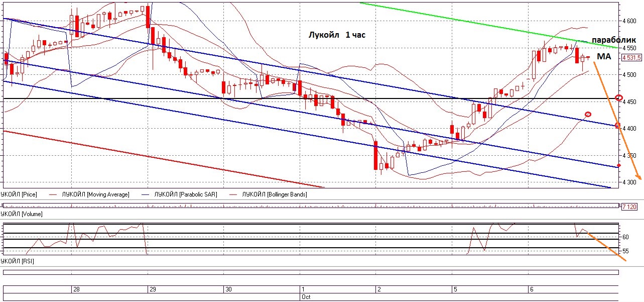The image size is (644, 302).
Task: Click date 5 on the time axis
Action: [x=455, y=290]
